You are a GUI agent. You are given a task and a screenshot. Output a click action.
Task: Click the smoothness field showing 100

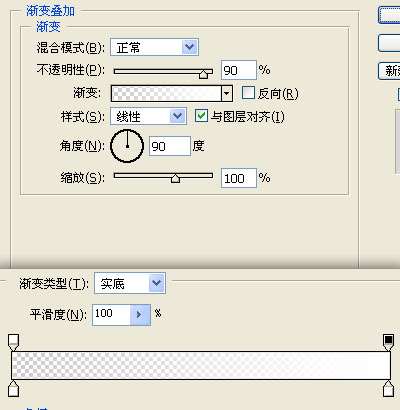(111, 314)
